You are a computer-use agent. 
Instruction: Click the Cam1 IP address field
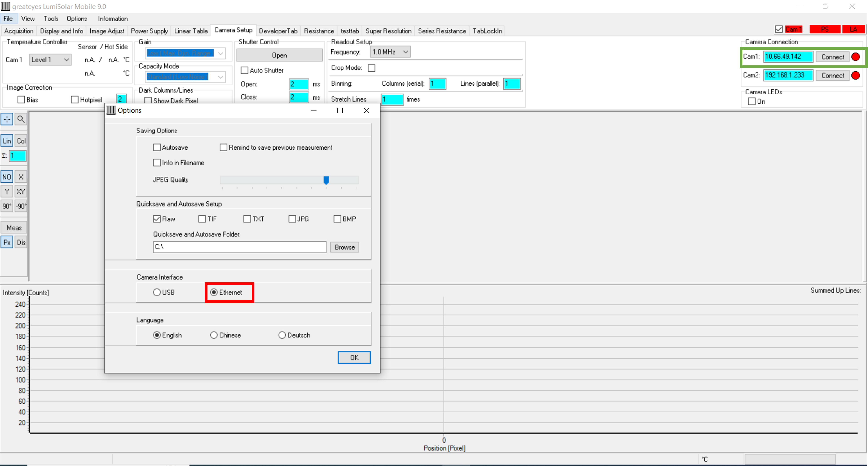[788, 57]
